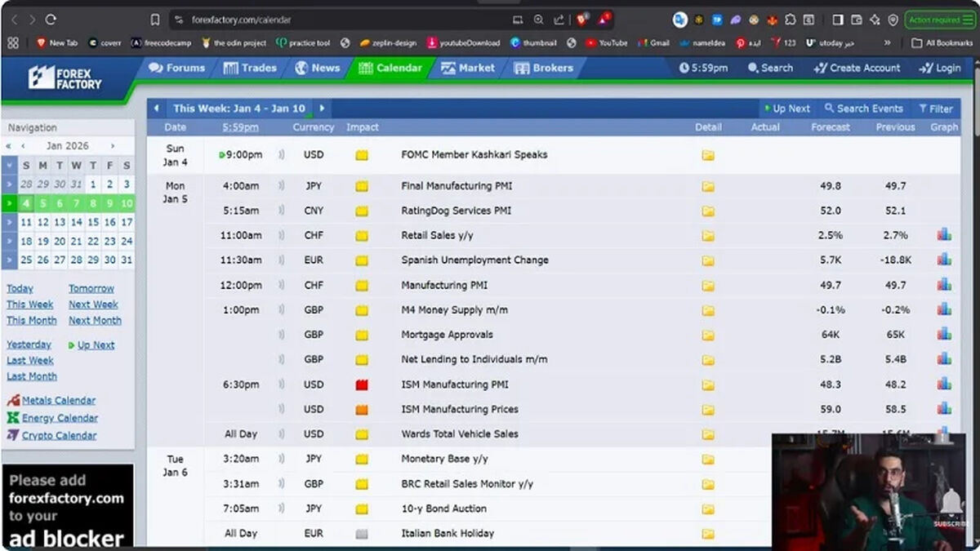Screen dimensions: 980x551
Task: Click the browser bookmark icon
Action: (x=155, y=20)
